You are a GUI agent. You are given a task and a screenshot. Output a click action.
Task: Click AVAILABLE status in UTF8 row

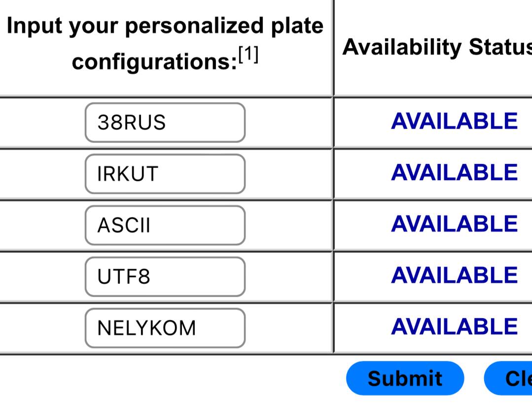coord(454,275)
